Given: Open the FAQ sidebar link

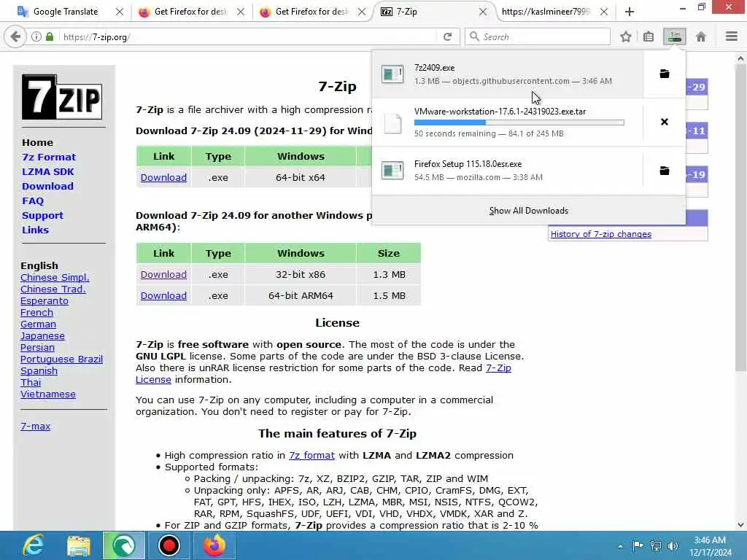Looking at the screenshot, I should (x=32, y=201).
